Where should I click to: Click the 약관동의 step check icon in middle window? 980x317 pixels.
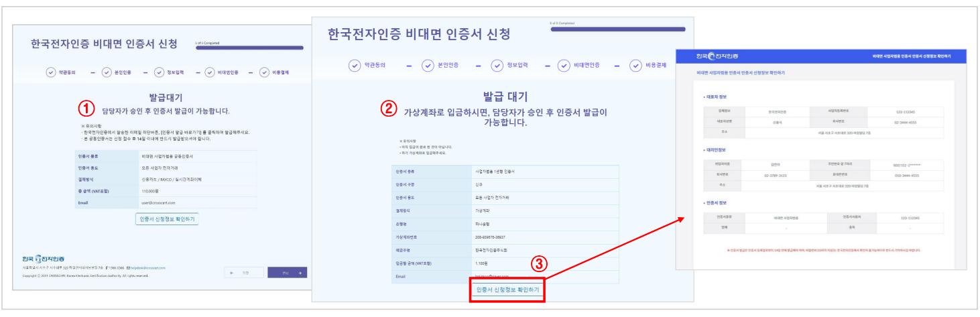point(355,66)
